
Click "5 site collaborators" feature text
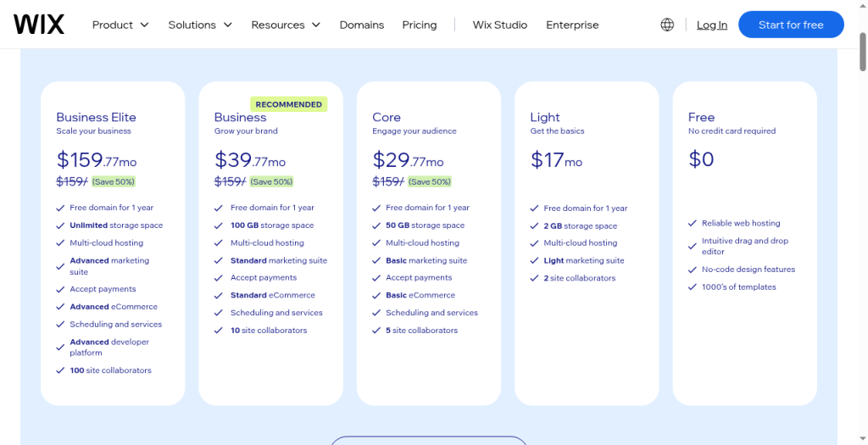point(422,331)
